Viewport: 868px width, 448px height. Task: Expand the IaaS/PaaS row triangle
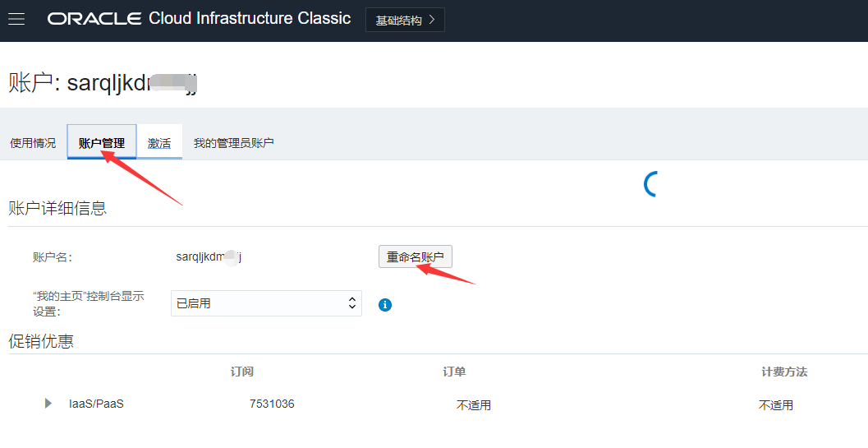point(48,404)
